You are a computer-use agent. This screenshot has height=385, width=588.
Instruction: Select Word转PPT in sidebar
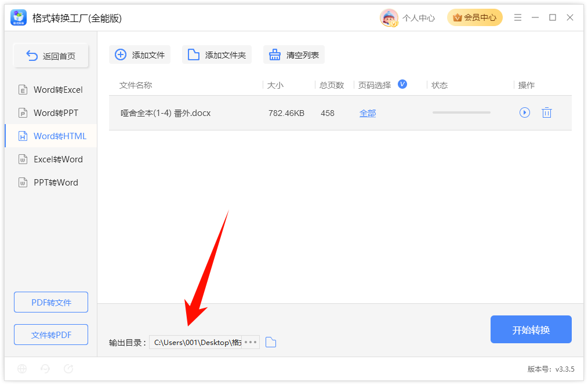[50, 113]
